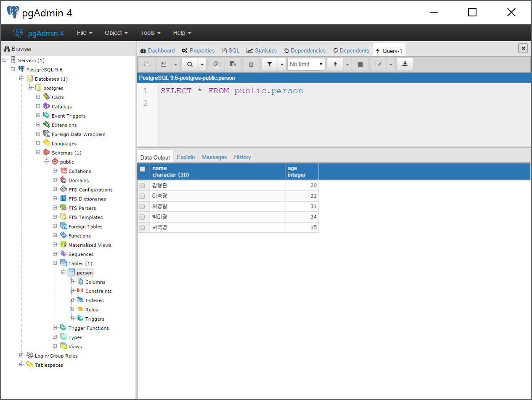Expand the Views tree node
Viewport: 532px width, 400px height.
pyautogui.click(x=55, y=347)
